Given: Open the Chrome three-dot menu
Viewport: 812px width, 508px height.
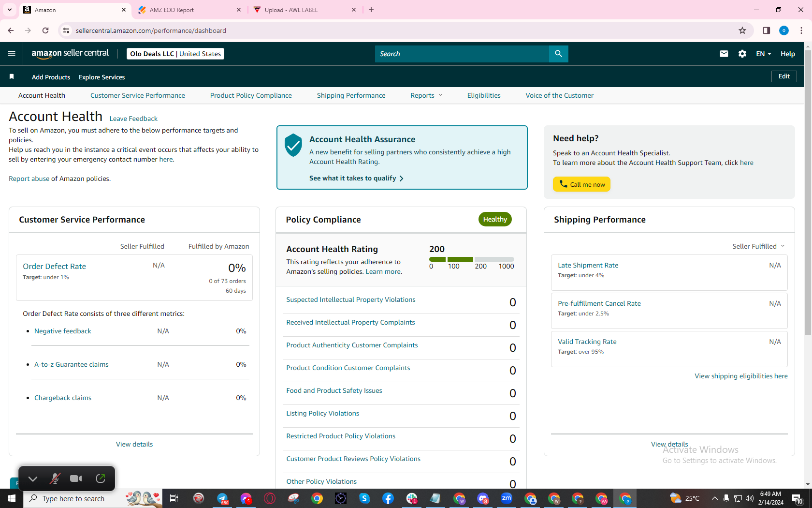Looking at the screenshot, I should pyautogui.click(x=801, y=30).
